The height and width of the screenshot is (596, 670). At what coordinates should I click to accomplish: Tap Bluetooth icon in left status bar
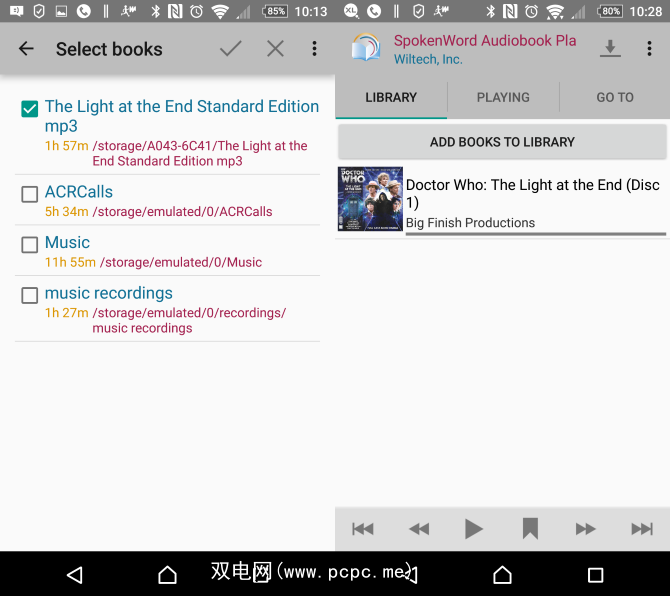click(x=156, y=12)
